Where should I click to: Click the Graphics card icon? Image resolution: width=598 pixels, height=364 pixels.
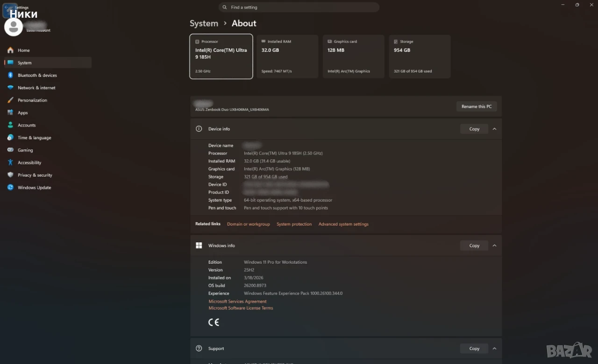pyautogui.click(x=330, y=42)
